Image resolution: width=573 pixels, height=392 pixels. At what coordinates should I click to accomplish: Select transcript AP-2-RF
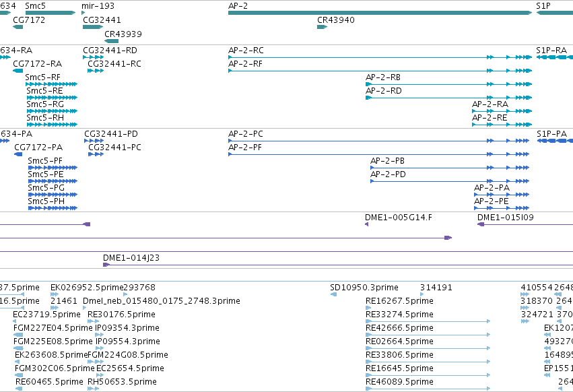pyautogui.click(x=380, y=71)
